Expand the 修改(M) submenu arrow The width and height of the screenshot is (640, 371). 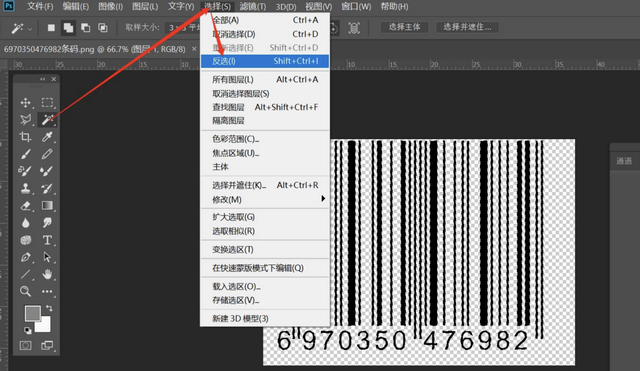tap(323, 199)
